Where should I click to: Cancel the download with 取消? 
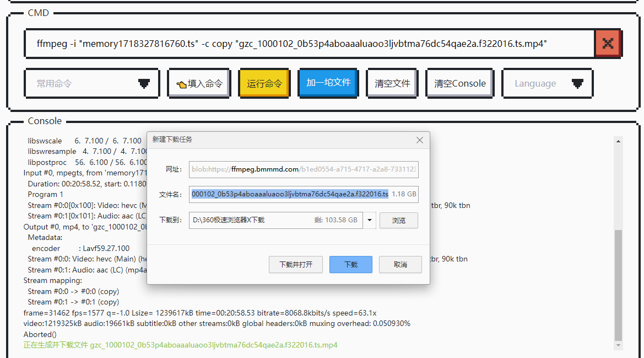(x=401, y=264)
